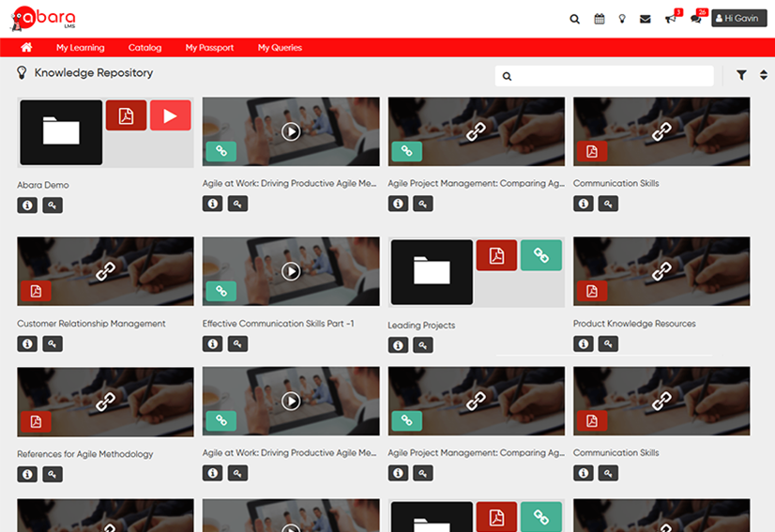Viewport: 775px width, 532px height.
Task: Open the filter funnel icon
Action: coord(741,75)
